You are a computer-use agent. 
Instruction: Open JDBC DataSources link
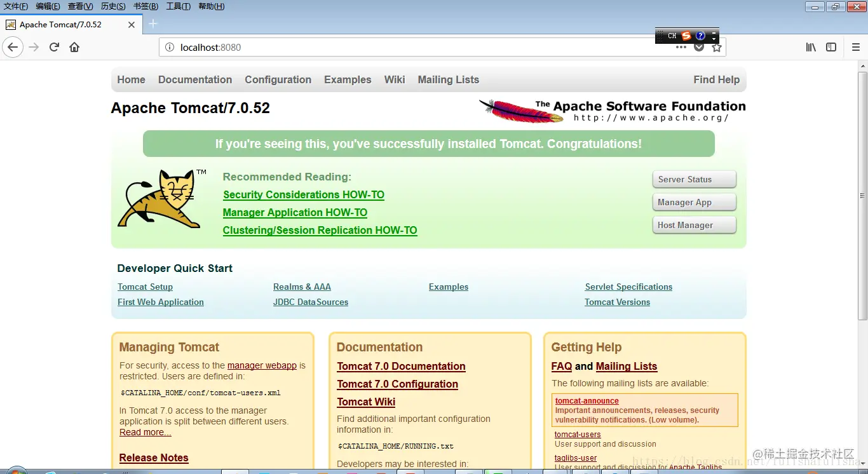tap(311, 302)
